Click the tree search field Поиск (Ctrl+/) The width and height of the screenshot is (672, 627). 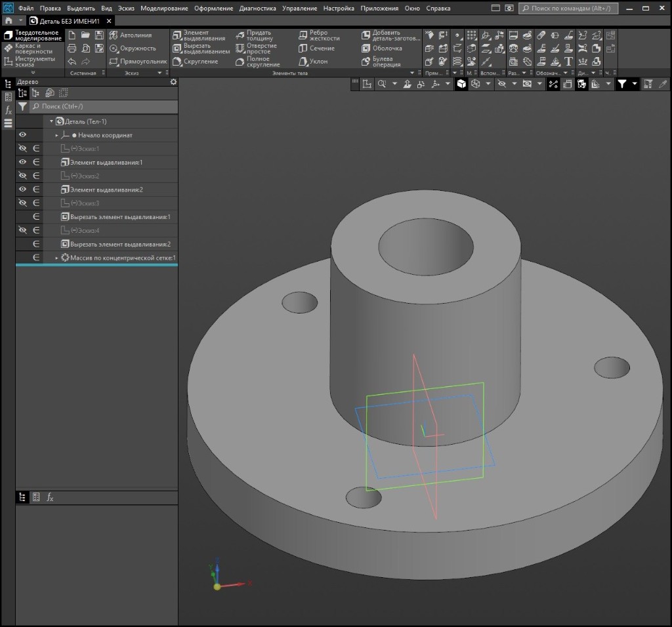(x=104, y=106)
